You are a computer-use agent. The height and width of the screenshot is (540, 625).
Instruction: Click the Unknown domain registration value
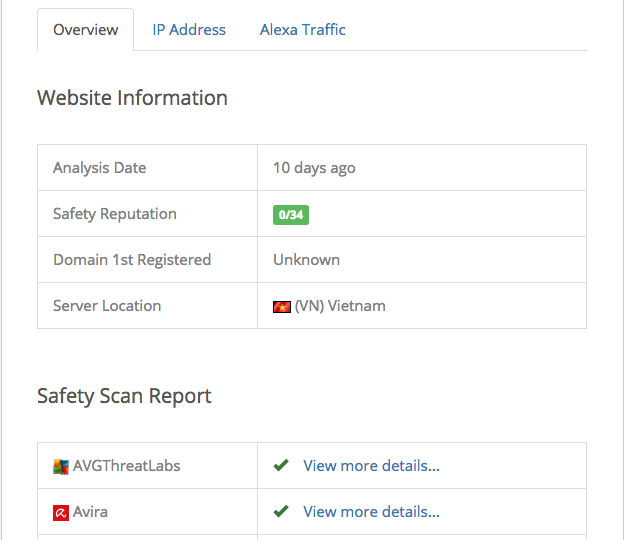point(306,260)
